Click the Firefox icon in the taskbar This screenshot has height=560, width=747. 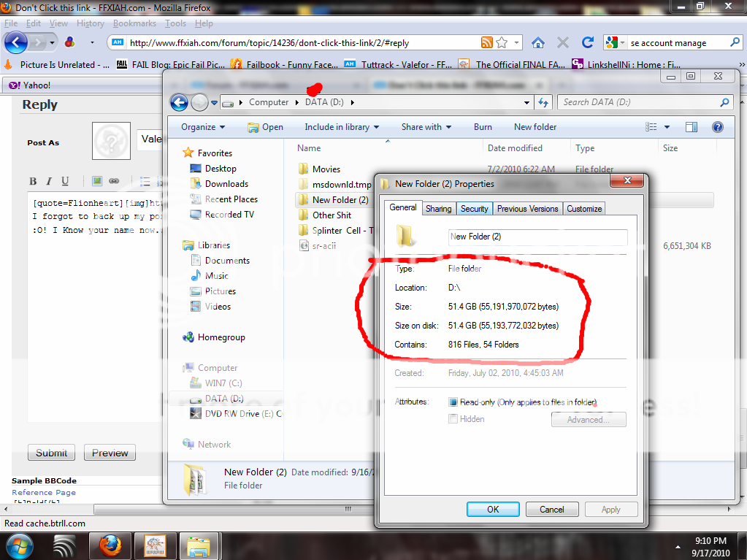(x=110, y=545)
